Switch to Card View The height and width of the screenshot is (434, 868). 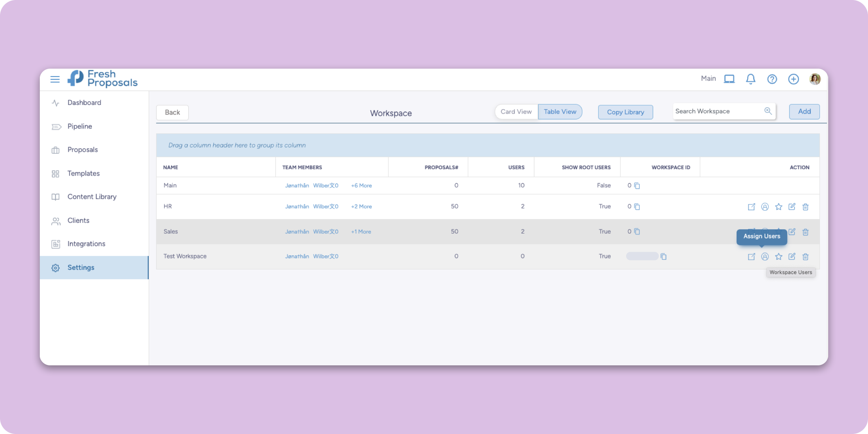click(516, 112)
